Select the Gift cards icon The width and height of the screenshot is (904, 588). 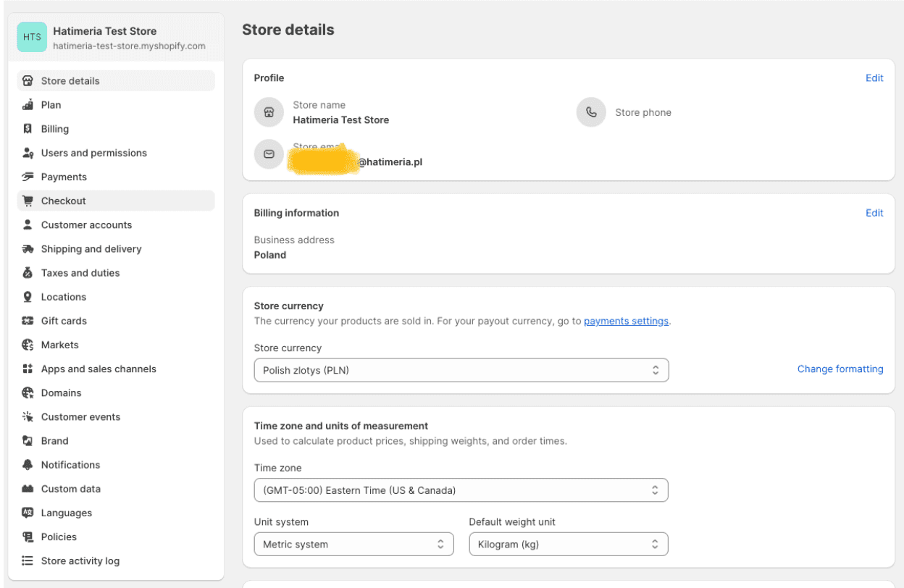[28, 320]
